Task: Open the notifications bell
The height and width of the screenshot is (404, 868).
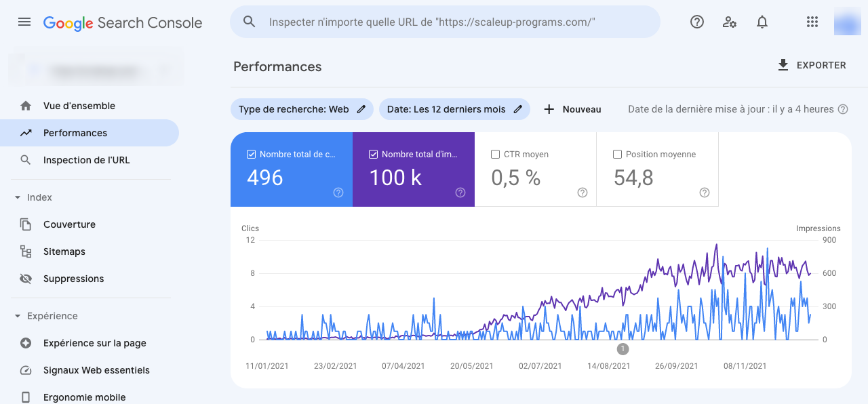Action: [762, 22]
